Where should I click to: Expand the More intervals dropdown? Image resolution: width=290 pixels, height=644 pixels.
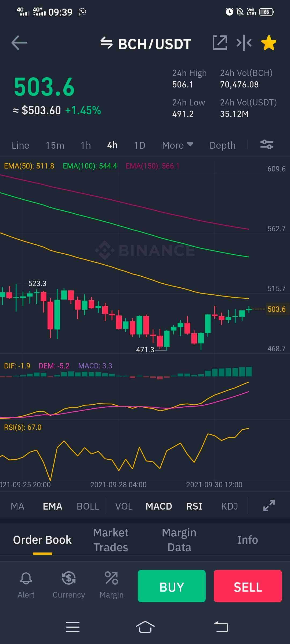pos(178,145)
